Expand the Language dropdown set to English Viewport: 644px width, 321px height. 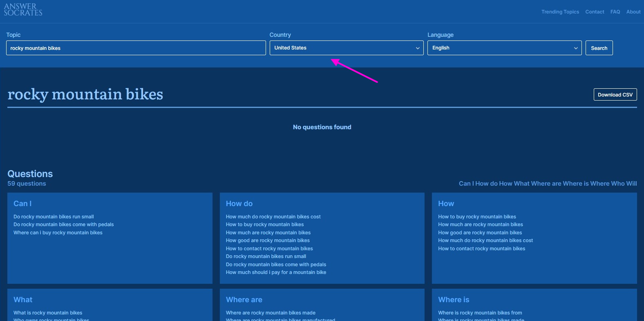tap(505, 48)
